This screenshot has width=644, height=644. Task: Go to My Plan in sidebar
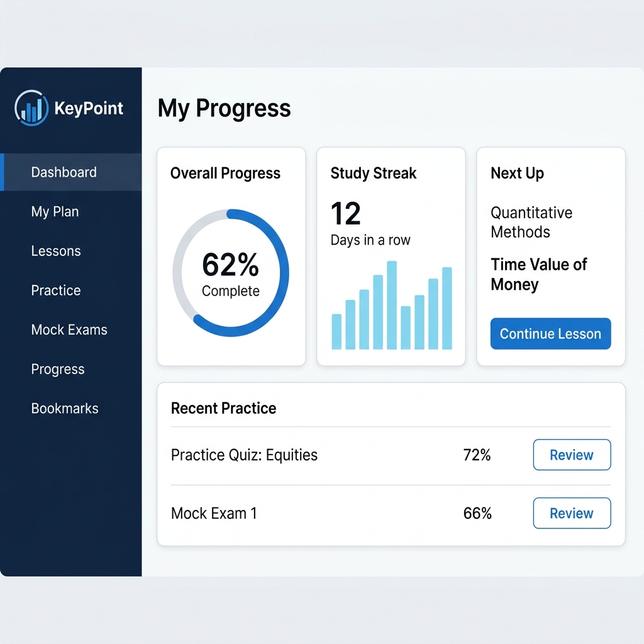coord(55,211)
